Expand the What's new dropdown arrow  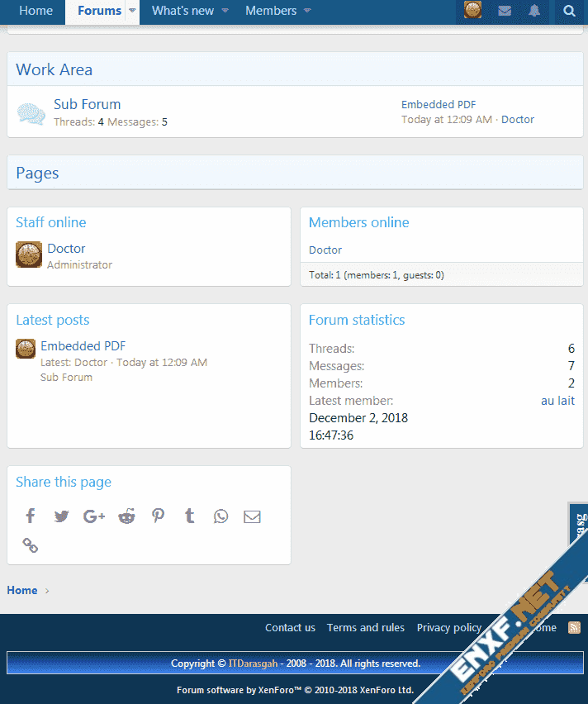tap(225, 11)
